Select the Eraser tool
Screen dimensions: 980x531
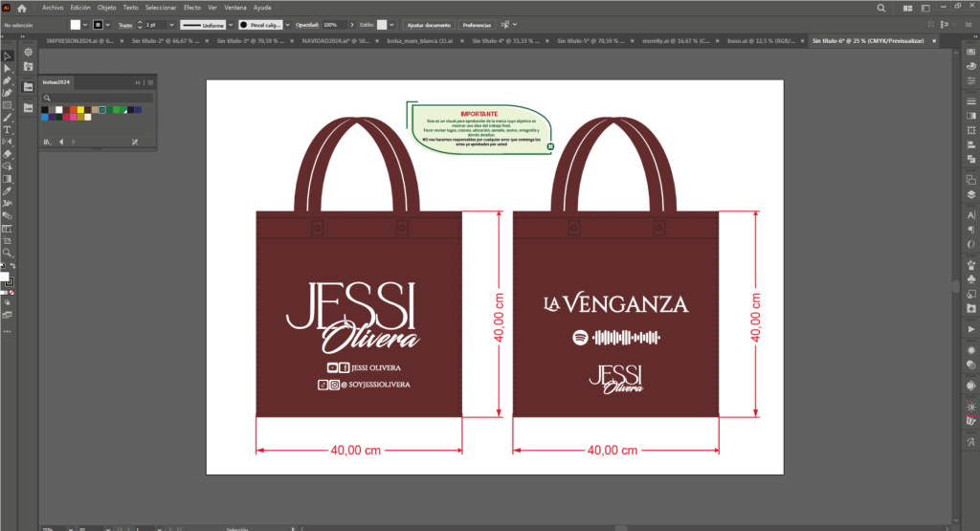pos(8,154)
